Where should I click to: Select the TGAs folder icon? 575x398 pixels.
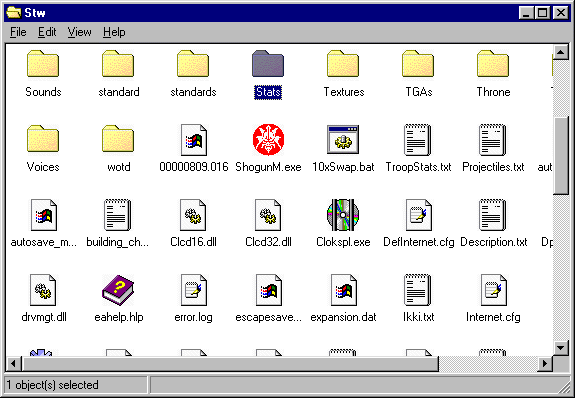click(418, 64)
